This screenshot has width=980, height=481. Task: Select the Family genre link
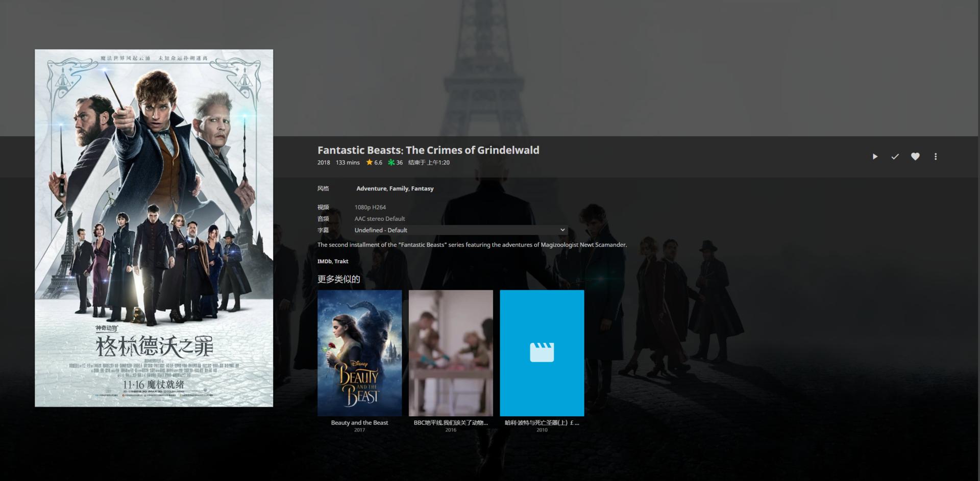(399, 188)
